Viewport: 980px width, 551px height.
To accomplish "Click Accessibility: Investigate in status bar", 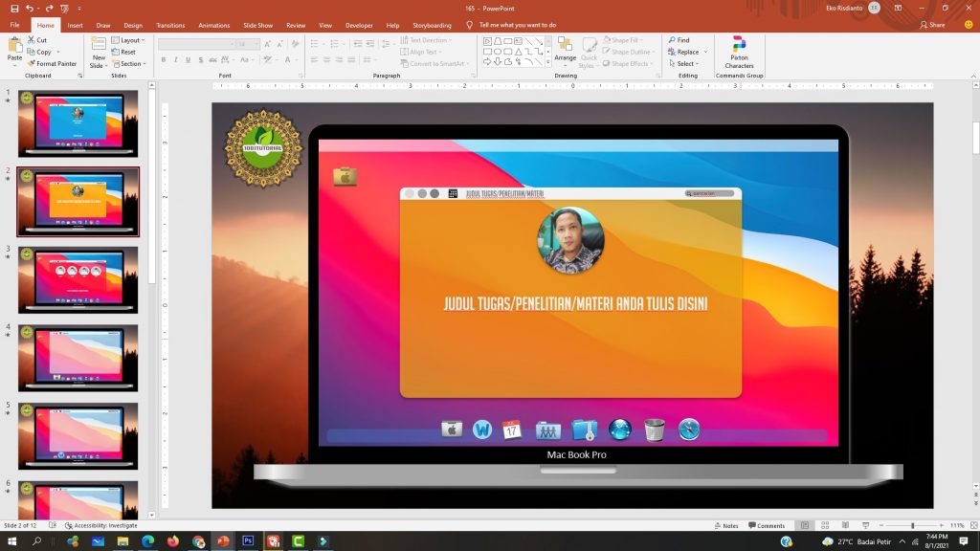I will tap(100, 525).
